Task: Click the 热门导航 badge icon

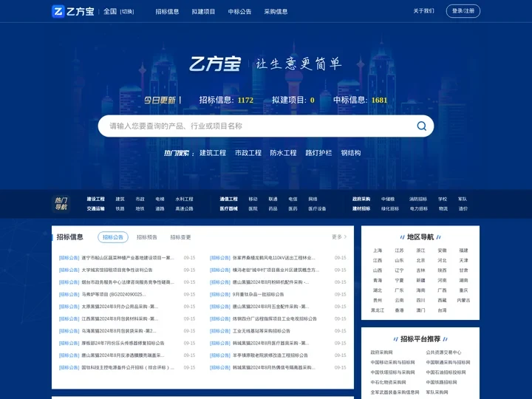Action: pos(61,204)
